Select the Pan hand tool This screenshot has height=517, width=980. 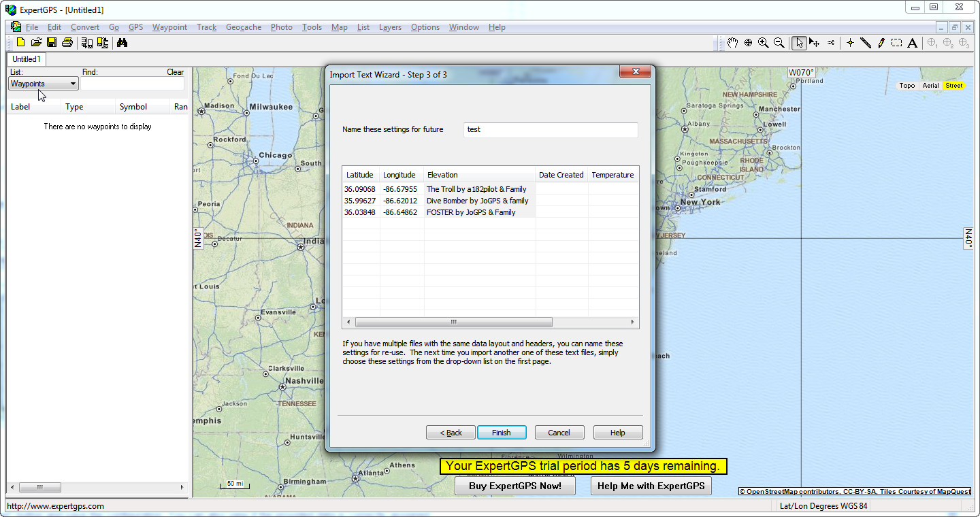[x=732, y=43]
